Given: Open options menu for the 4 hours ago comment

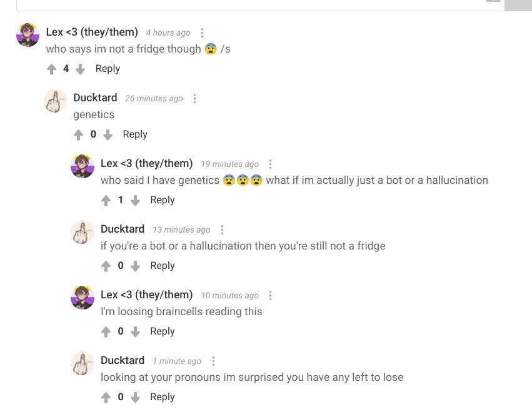Looking at the screenshot, I should click(x=202, y=33).
